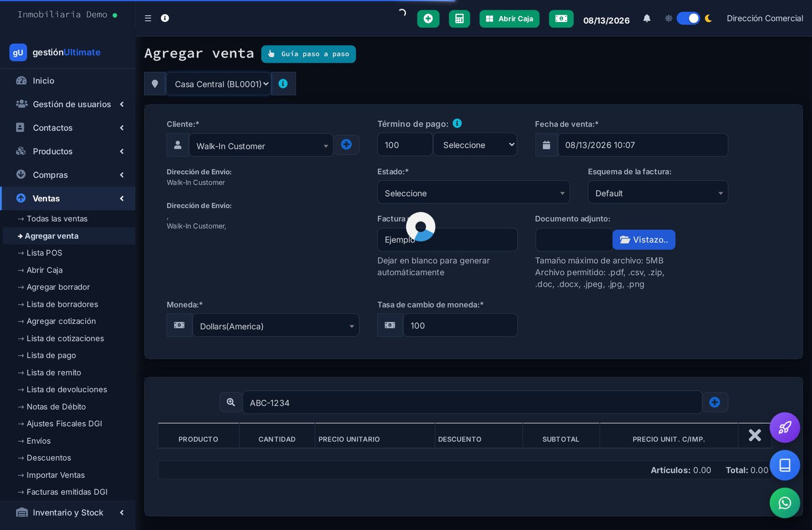Go to Lista POS

click(44, 253)
